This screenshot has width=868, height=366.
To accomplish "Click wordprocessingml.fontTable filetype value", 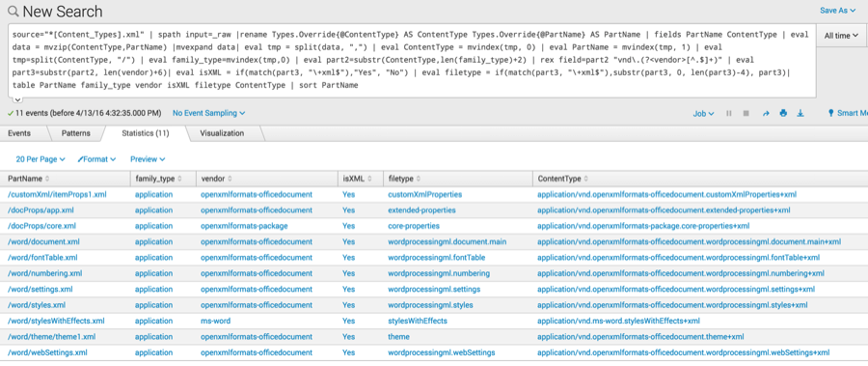I will pos(437,257).
